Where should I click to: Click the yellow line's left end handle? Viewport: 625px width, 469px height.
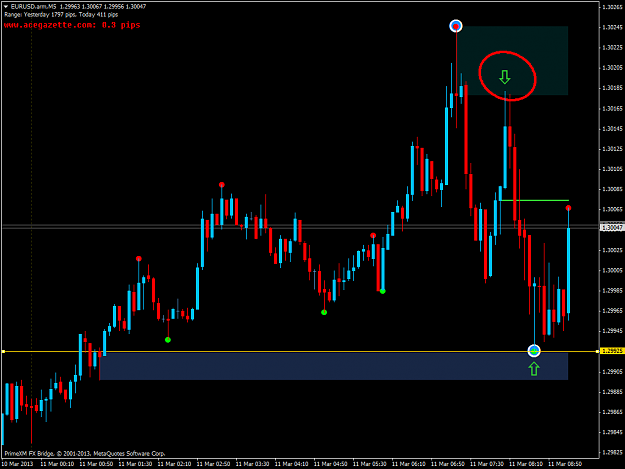(x=3, y=351)
